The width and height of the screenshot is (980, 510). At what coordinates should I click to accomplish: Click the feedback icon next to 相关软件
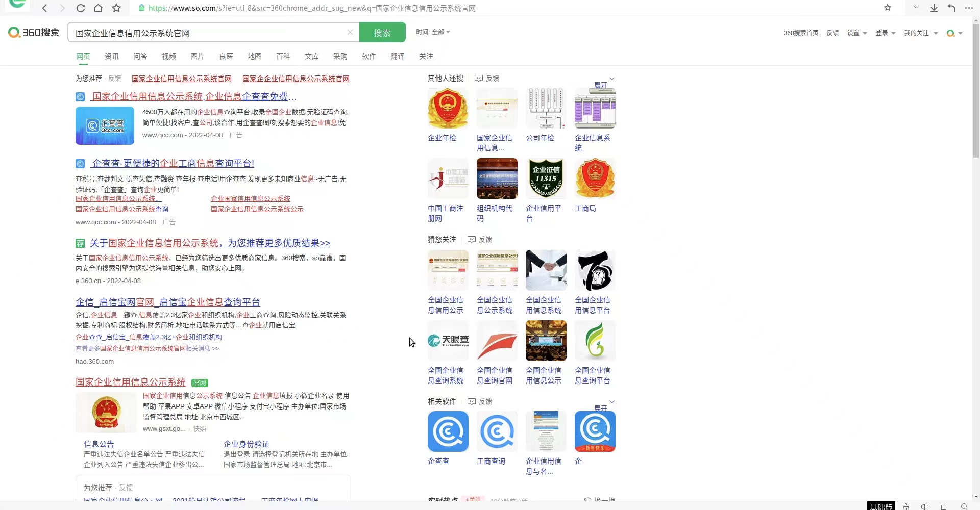pos(472,401)
